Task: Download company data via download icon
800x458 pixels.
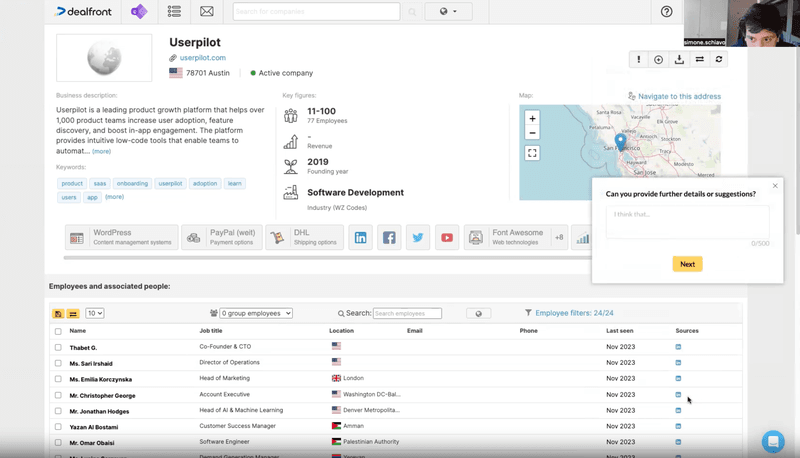Action: coord(679,60)
